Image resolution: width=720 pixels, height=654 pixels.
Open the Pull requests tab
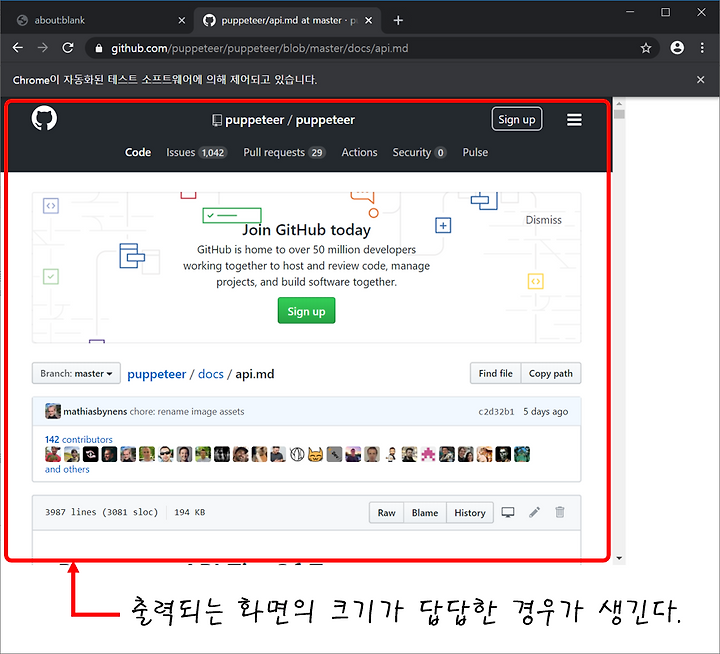click(x=284, y=152)
